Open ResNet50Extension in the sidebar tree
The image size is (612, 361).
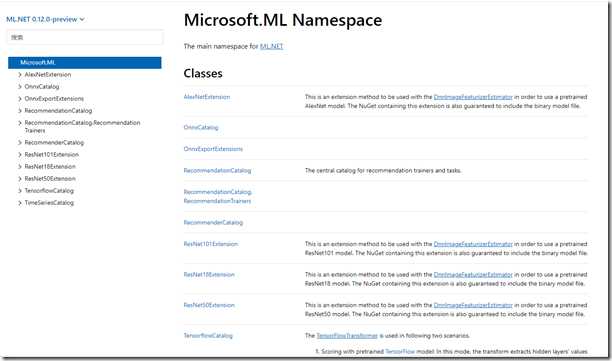[50, 179]
